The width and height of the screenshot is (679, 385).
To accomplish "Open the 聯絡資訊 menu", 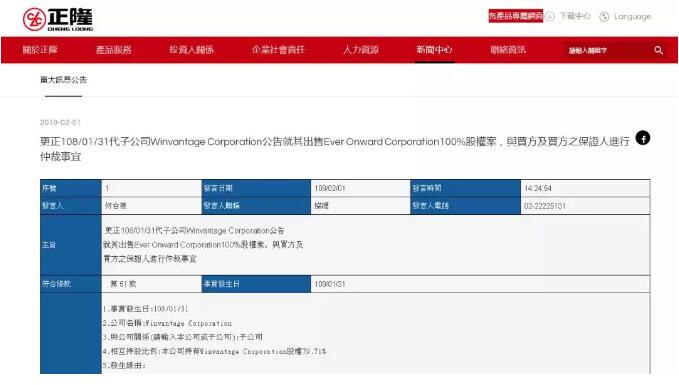I will [x=508, y=50].
